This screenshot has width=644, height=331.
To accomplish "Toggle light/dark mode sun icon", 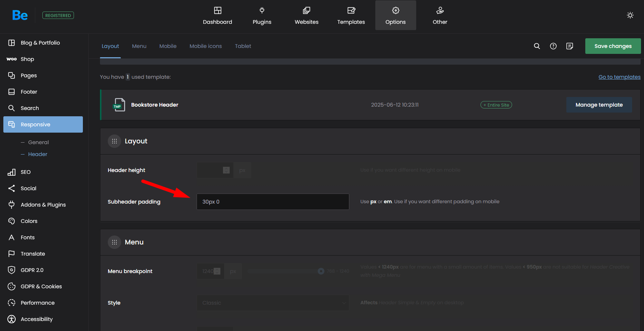I will pos(630,15).
